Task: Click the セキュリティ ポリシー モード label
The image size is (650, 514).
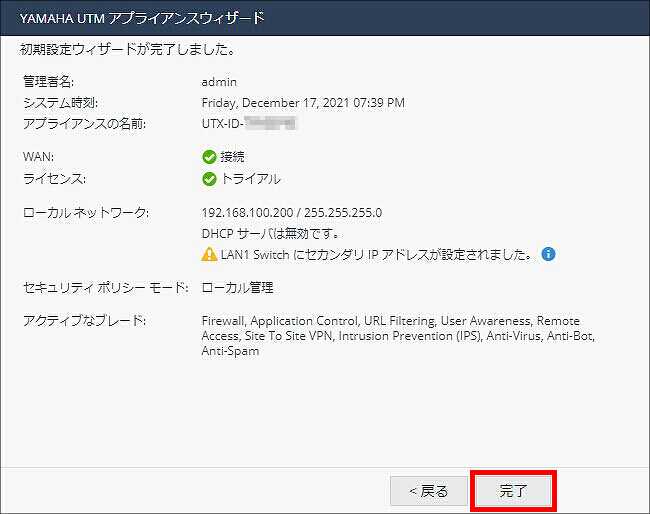Action: [x=106, y=288]
